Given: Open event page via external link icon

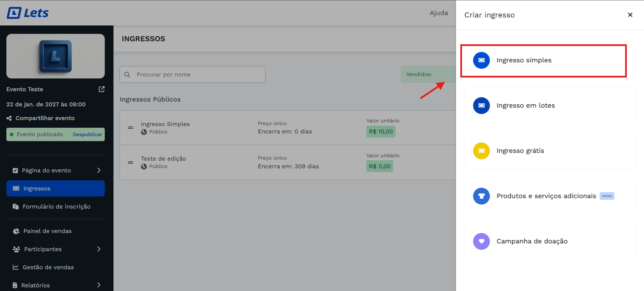Looking at the screenshot, I should (101, 89).
